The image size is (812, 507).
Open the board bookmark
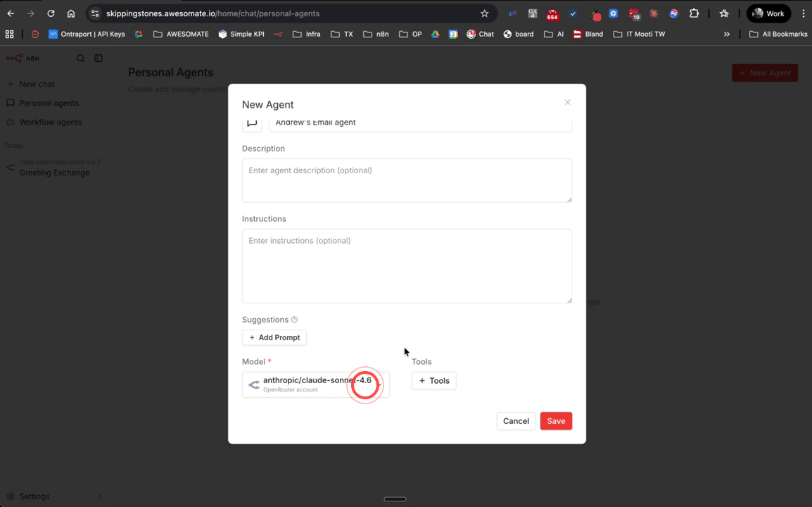click(x=519, y=35)
